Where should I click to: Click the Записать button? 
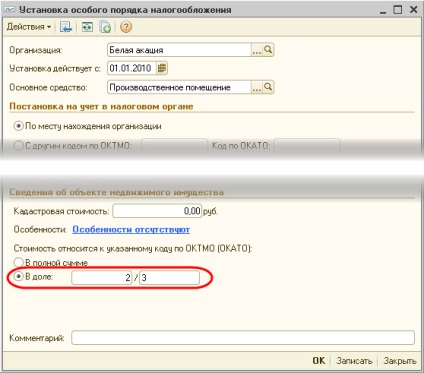[354, 361]
